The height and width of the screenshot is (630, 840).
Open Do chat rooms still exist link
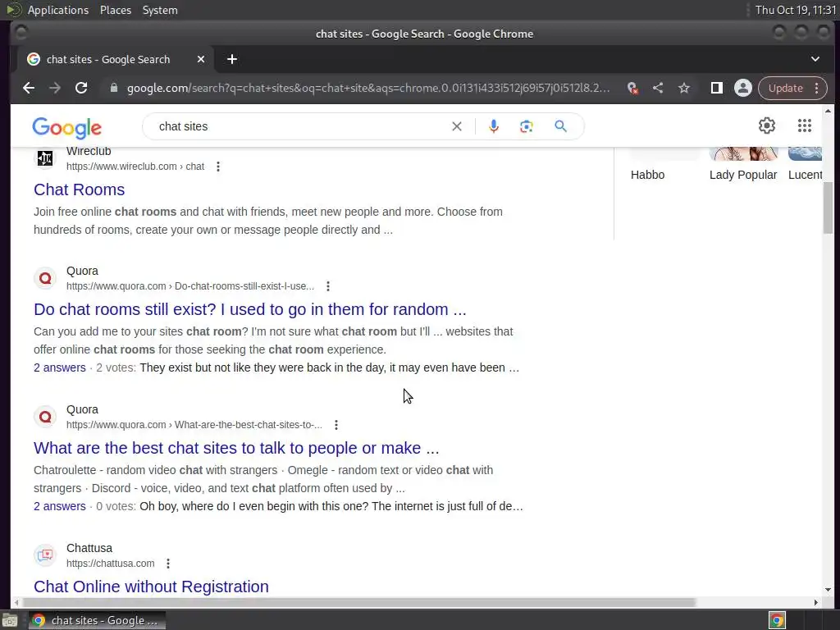(x=249, y=309)
